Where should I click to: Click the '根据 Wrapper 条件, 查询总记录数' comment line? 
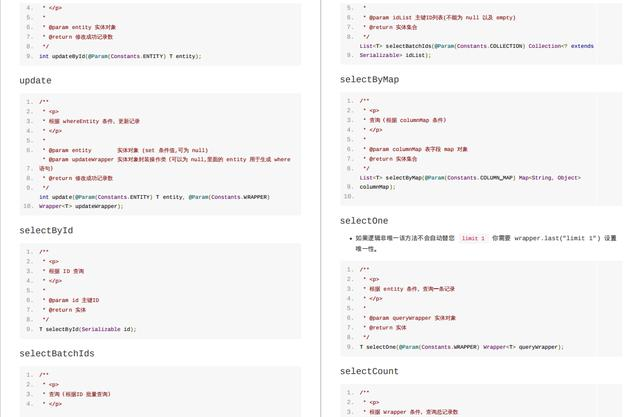click(411, 412)
